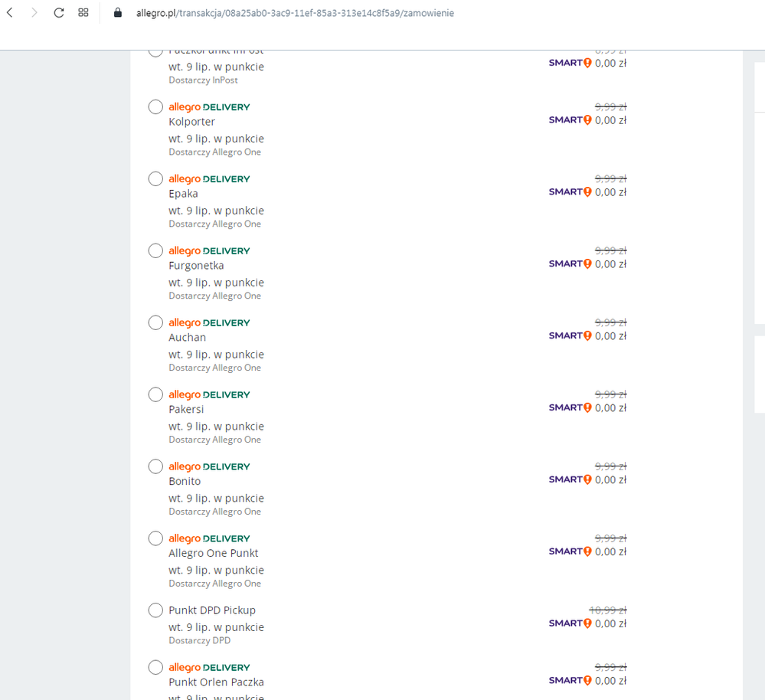The image size is (765, 700).
Task: Click the Allegro Delivery logo above Pakersi
Action: click(x=209, y=394)
